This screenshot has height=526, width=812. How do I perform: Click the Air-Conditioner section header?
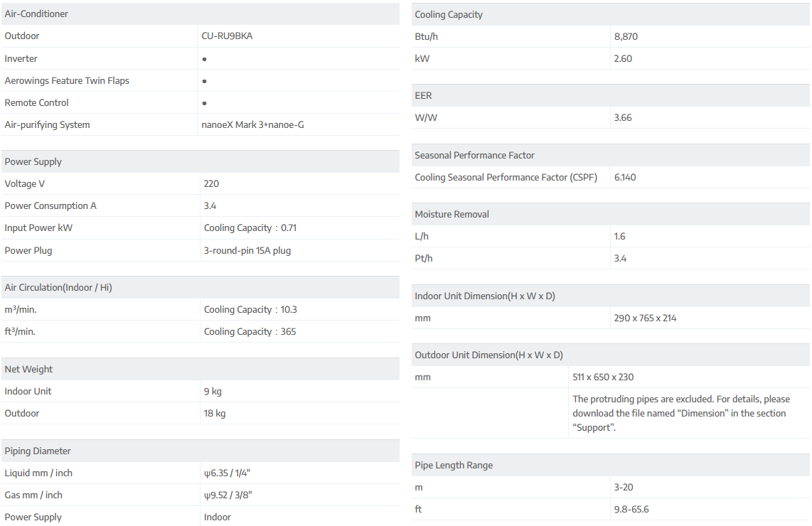tap(37, 14)
